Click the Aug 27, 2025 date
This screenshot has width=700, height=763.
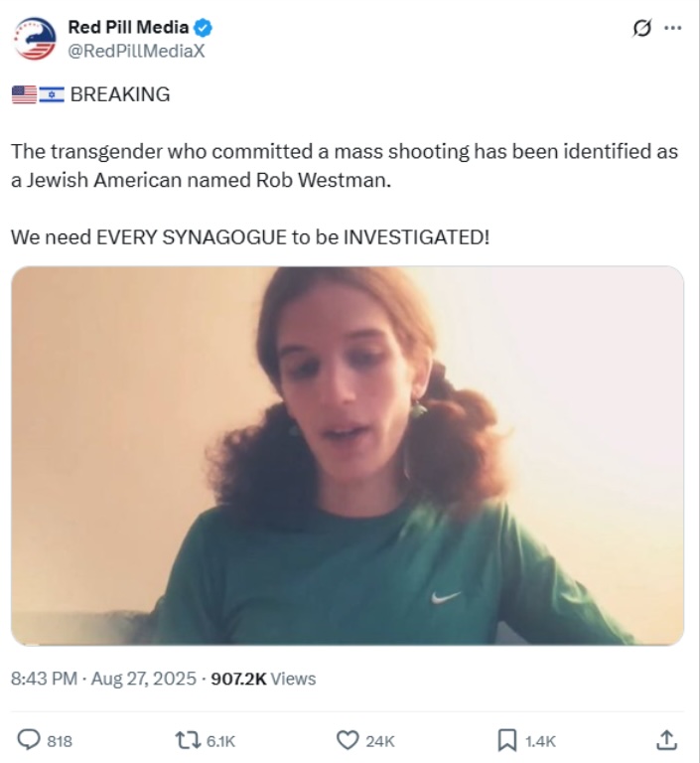[144, 679]
